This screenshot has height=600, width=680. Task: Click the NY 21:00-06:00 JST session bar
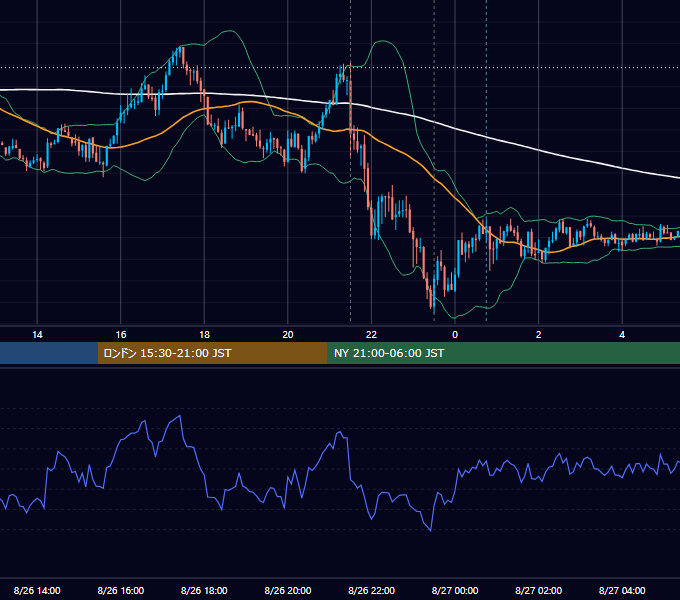503,353
